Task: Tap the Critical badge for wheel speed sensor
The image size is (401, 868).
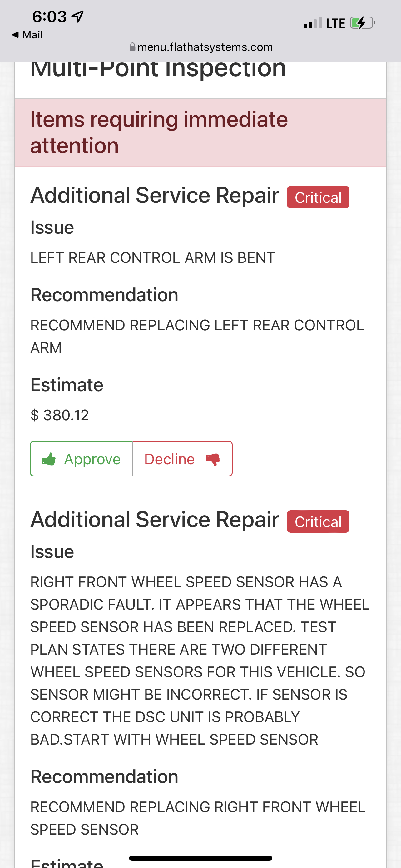Action: 318,521
